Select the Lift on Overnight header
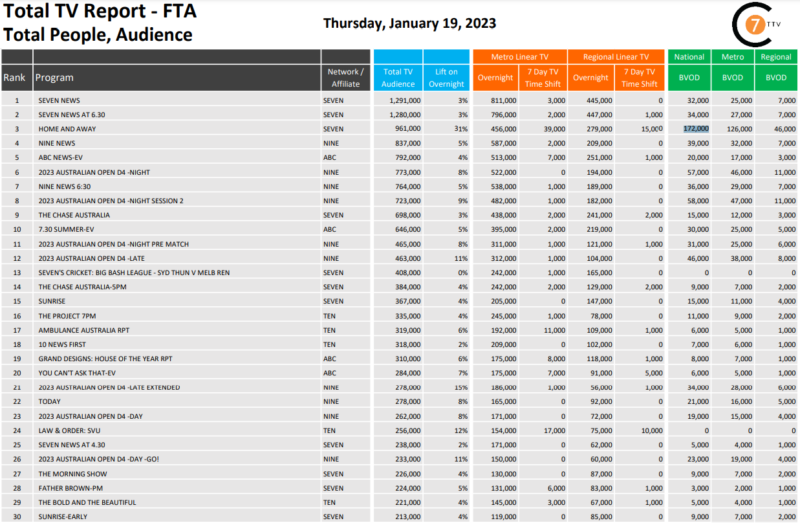This screenshot has width=800, height=523. click(446, 77)
